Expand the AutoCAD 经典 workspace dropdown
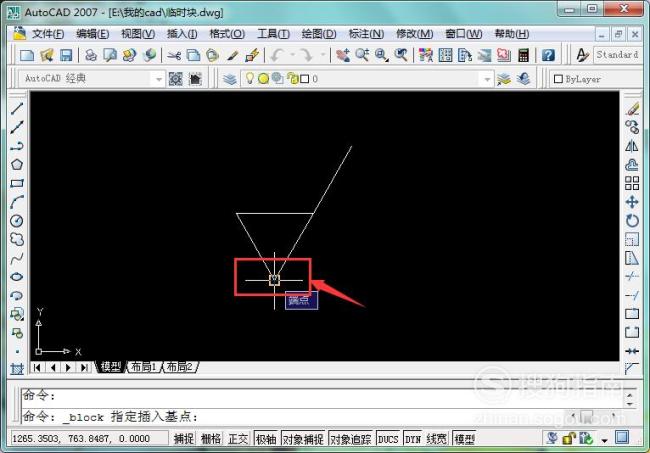 coord(158,79)
